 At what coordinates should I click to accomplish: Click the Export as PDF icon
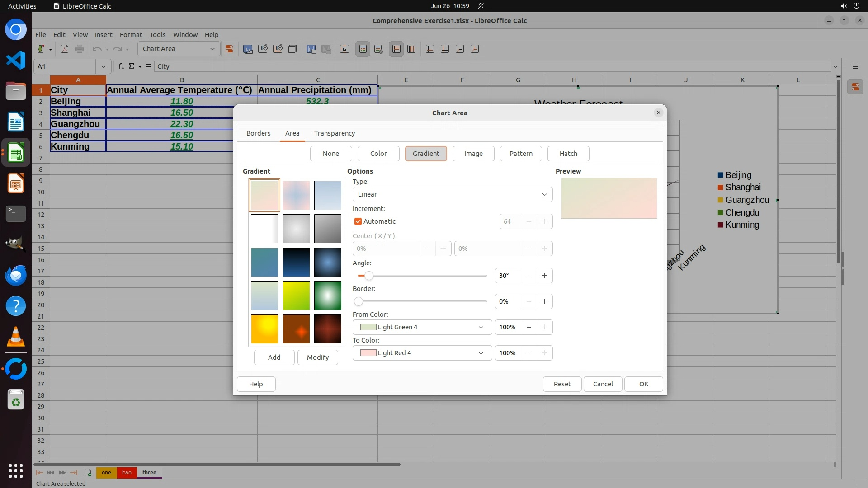click(x=65, y=49)
